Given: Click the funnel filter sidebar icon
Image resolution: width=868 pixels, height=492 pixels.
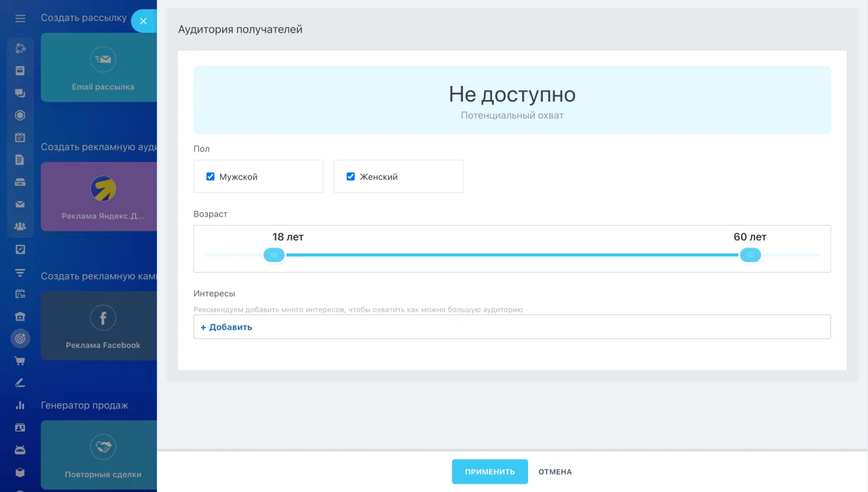Looking at the screenshot, I should (x=20, y=272).
